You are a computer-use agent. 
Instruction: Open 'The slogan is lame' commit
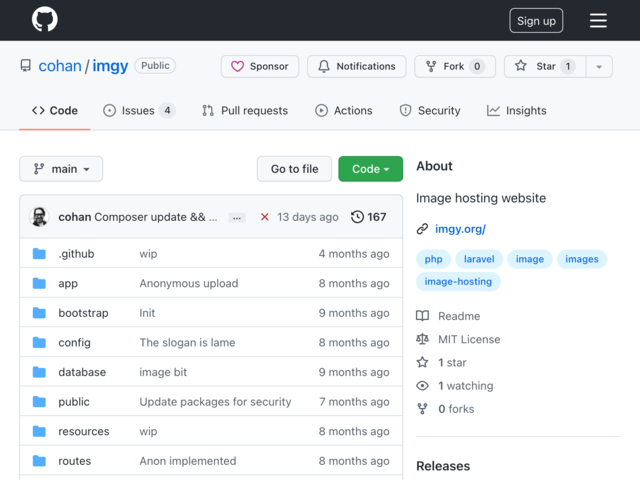click(187, 342)
